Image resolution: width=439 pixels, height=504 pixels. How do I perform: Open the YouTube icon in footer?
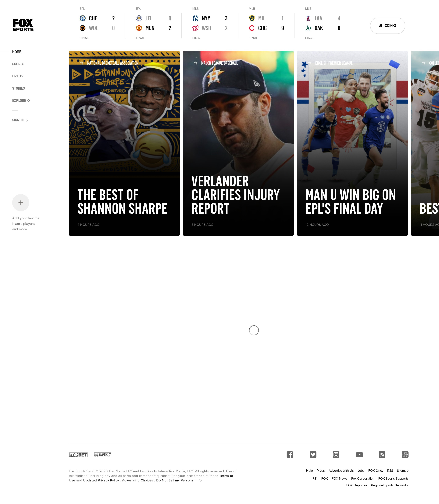[359, 454]
